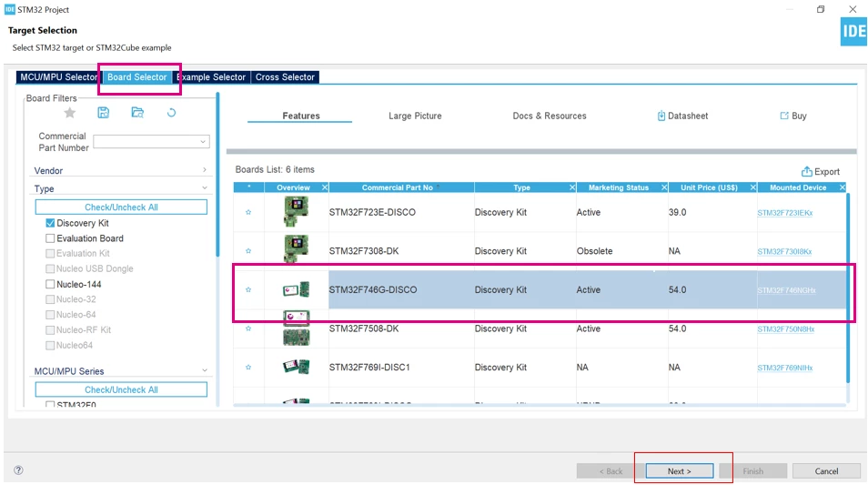The height and width of the screenshot is (485, 868).
Task: Switch to Cross Selector tab
Action: 285,77
